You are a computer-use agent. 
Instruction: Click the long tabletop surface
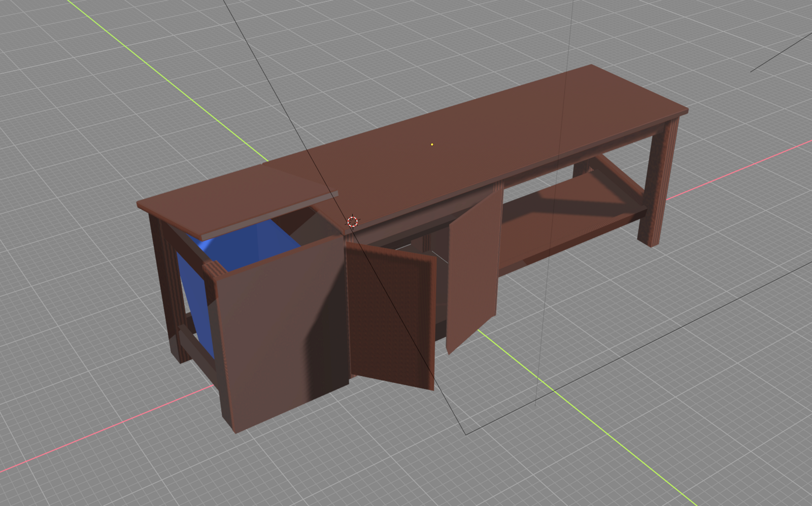click(482, 137)
